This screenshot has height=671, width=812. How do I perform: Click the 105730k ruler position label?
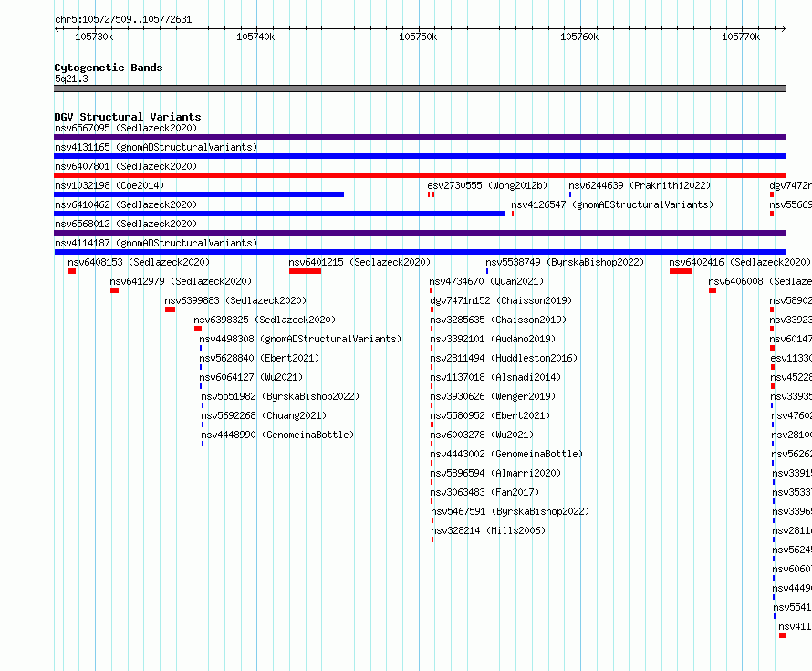[x=94, y=37]
